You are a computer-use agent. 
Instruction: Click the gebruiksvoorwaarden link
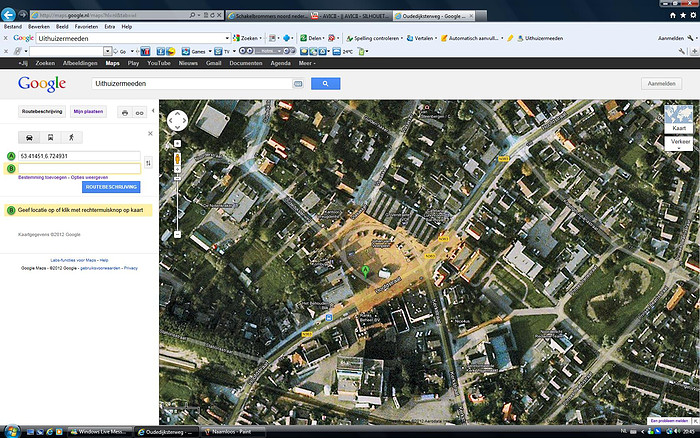click(x=100, y=268)
